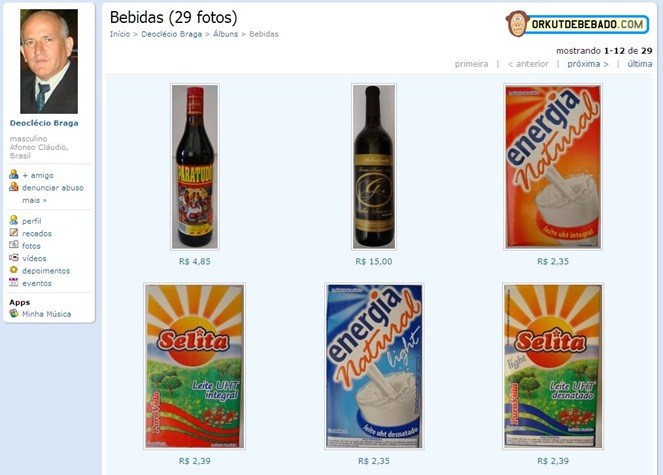This screenshot has height=475, width=663.
Task: Click the report abuse icon
Action: click(14, 187)
